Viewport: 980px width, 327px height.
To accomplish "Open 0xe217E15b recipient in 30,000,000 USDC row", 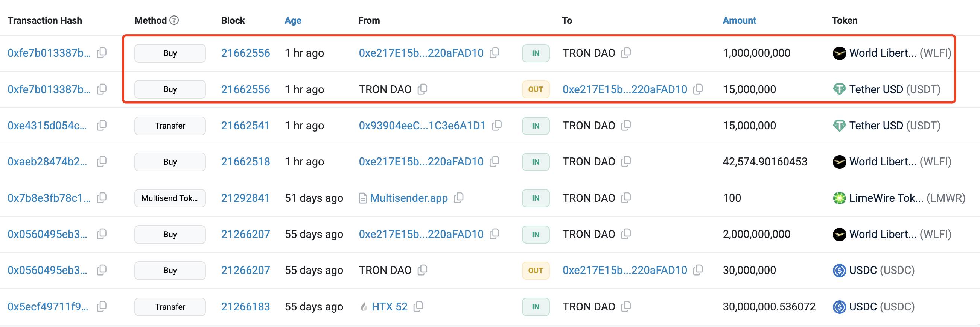I will [625, 270].
